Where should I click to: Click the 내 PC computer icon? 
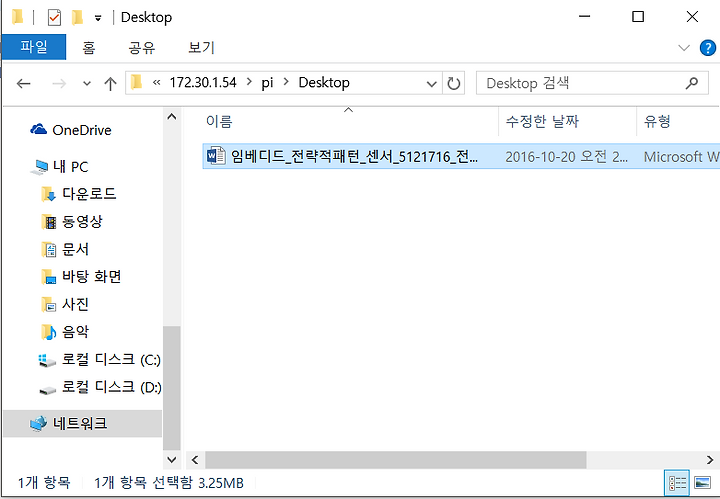[39, 167]
